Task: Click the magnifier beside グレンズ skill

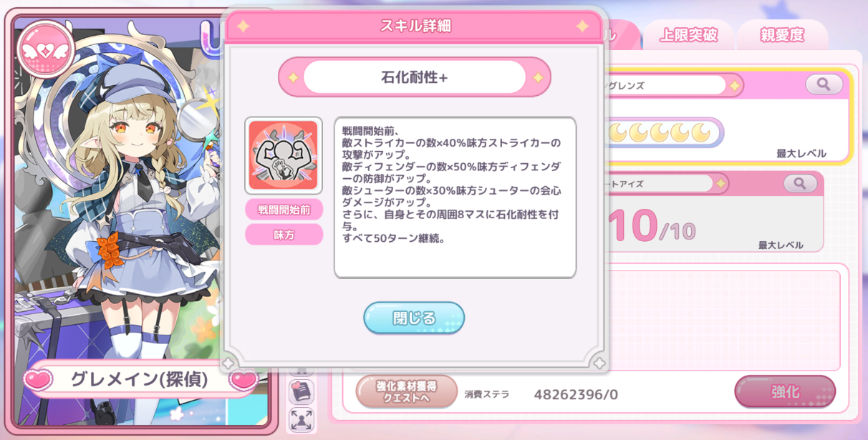Action: click(824, 84)
